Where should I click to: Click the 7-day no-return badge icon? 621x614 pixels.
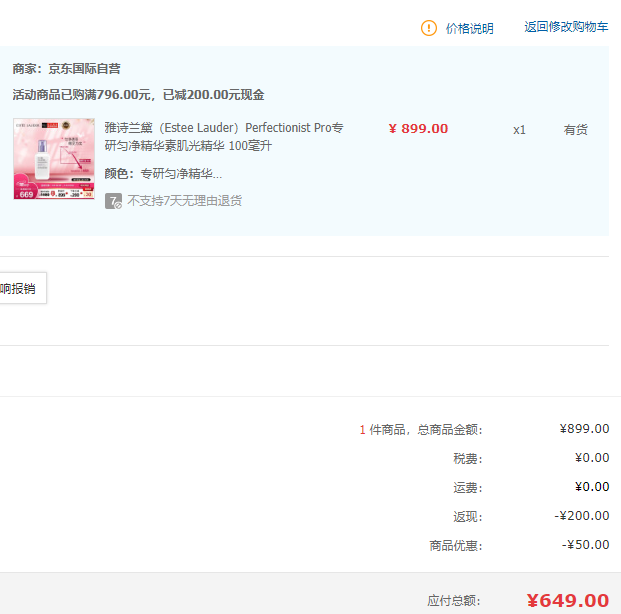pyautogui.click(x=113, y=201)
